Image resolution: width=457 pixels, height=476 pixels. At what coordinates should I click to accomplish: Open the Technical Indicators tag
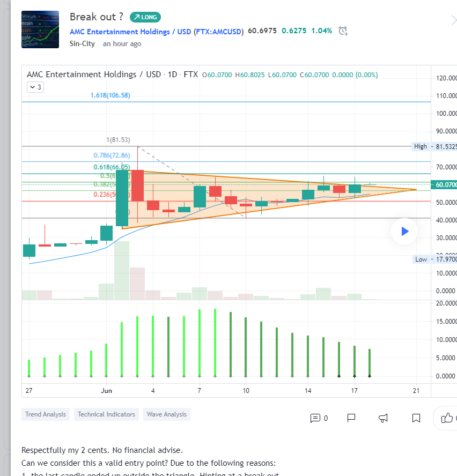[106, 414]
